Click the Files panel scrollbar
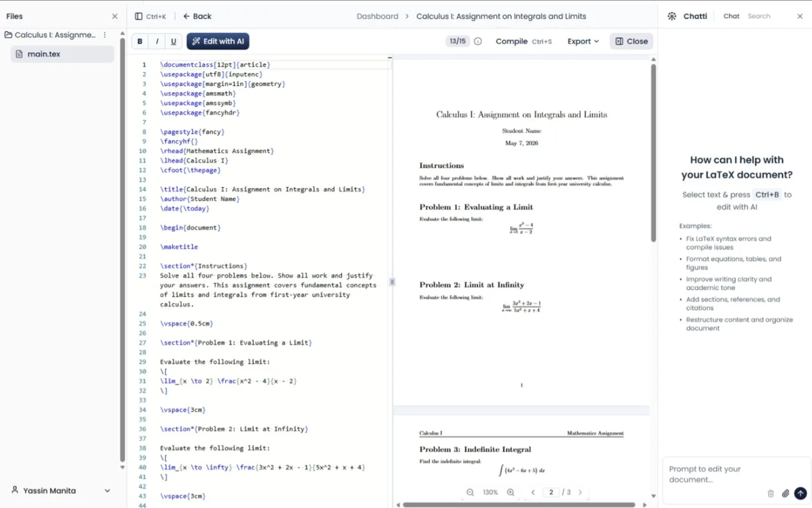Viewport: 812px width, 508px height. click(x=122, y=250)
